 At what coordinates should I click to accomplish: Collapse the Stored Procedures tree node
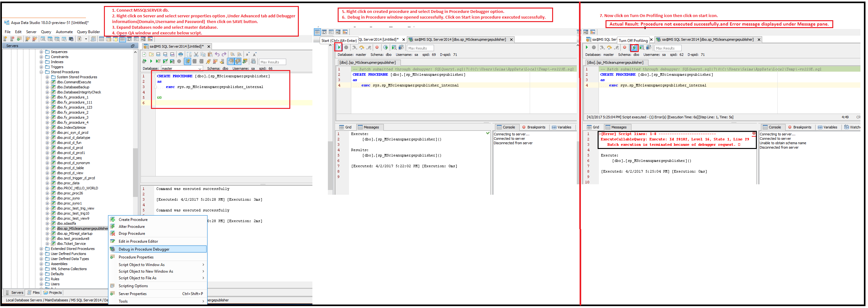41,72
